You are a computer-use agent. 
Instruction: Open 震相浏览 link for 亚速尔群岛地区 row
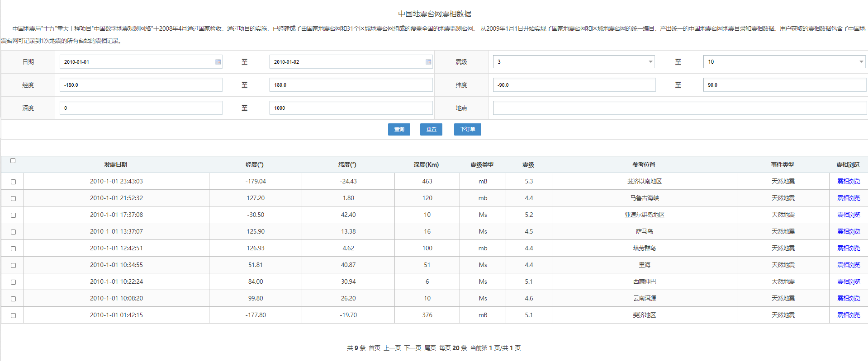pos(849,215)
